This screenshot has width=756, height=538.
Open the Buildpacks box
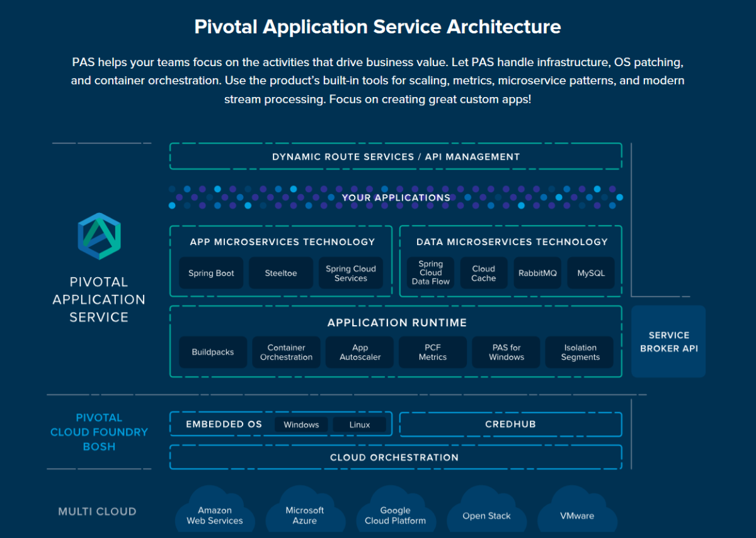pos(213,352)
